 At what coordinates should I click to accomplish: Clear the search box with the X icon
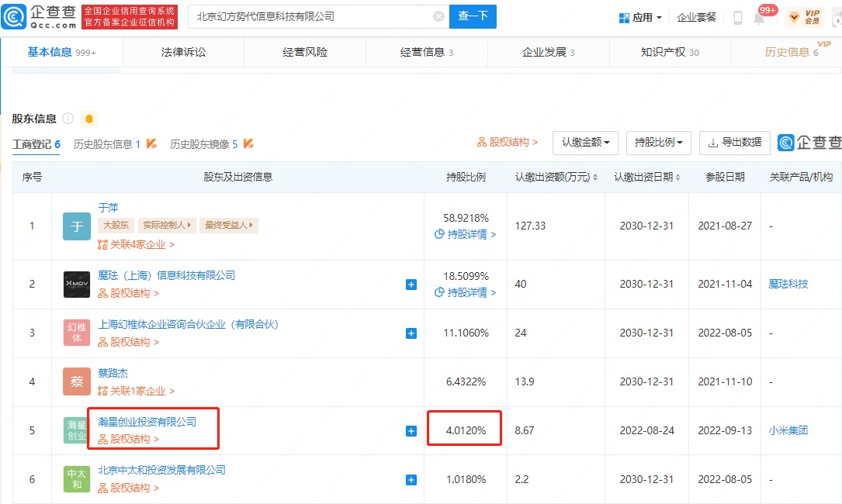(x=438, y=16)
